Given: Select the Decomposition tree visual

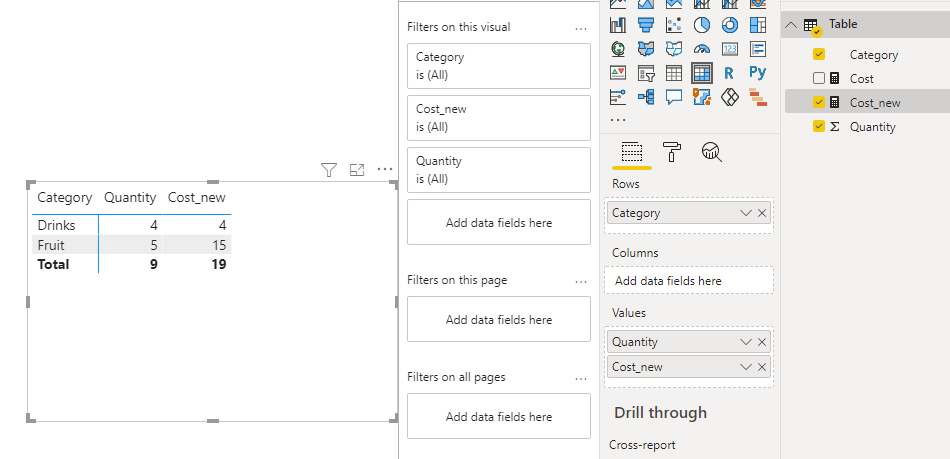Looking at the screenshot, I should pos(646,96).
